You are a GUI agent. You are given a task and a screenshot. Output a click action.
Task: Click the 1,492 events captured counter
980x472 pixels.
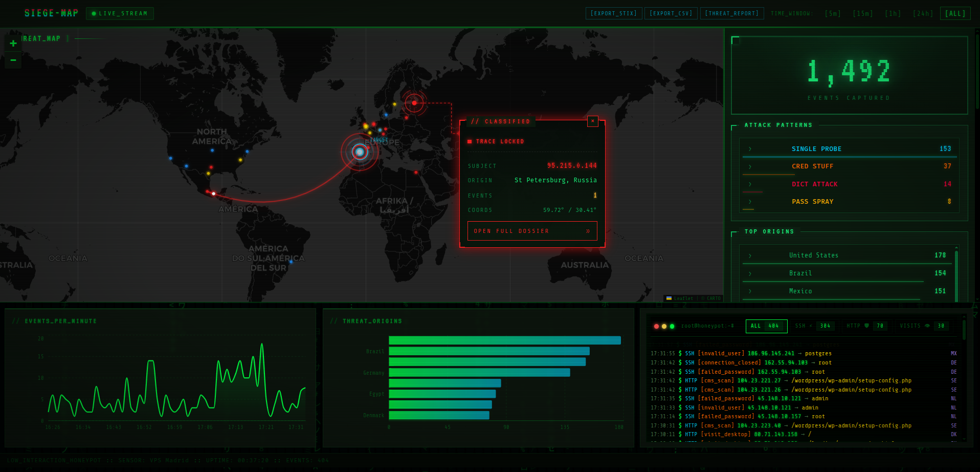(849, 72)
